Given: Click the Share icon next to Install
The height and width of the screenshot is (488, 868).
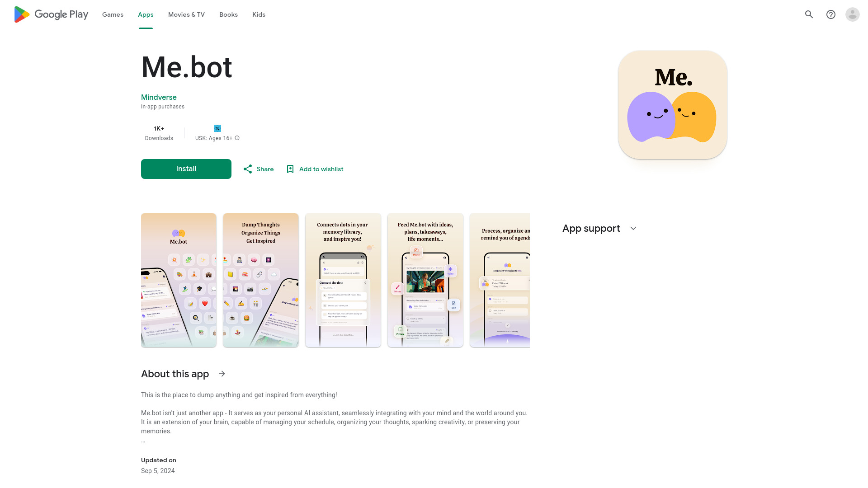Looking at the screenshot, I should 248,169.
